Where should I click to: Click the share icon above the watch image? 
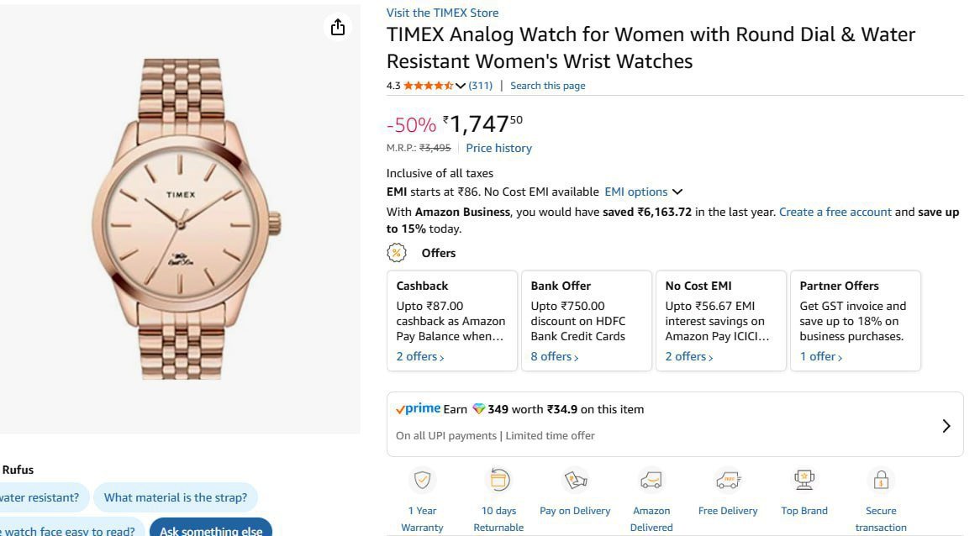[338, 28]
